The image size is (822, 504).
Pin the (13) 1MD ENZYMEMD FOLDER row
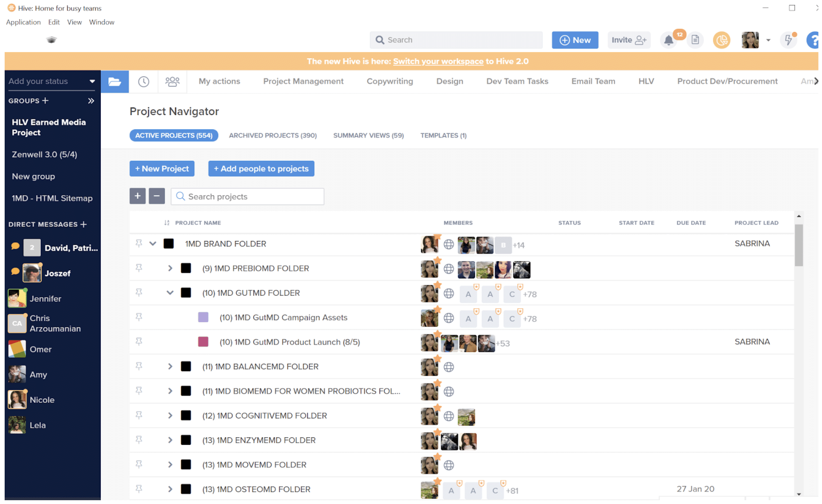click(x=139, y=440)
